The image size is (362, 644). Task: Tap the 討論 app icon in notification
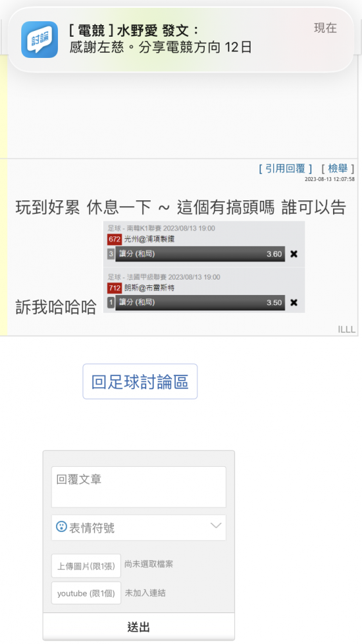click(x=39, y=39)
